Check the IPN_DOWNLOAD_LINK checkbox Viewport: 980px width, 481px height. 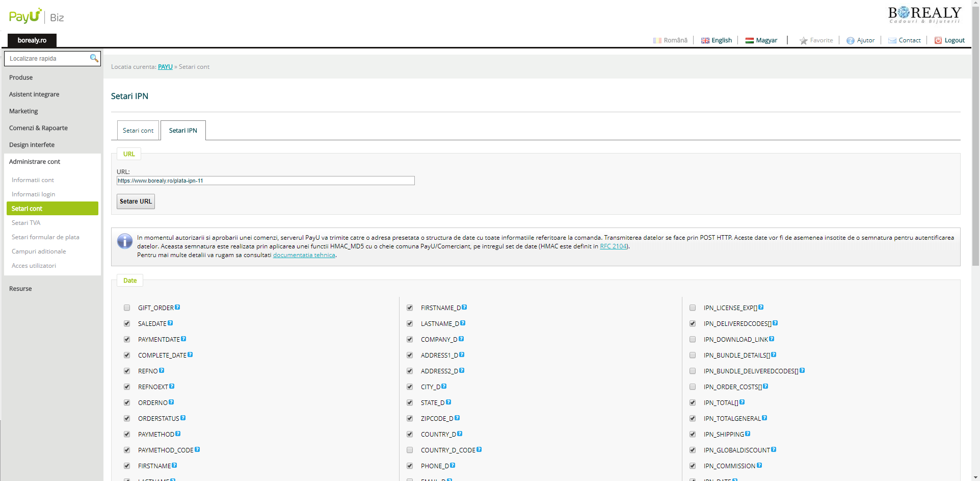point(693,339)
